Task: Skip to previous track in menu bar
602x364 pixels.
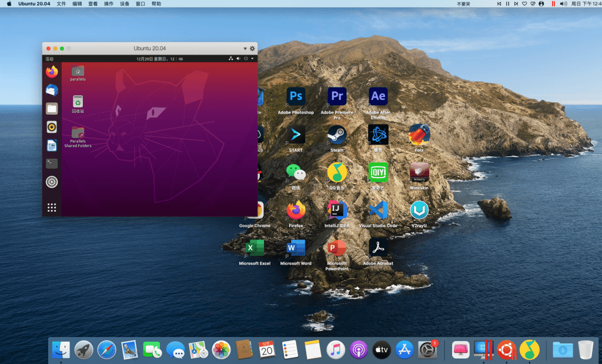Action: coord(499,4)
